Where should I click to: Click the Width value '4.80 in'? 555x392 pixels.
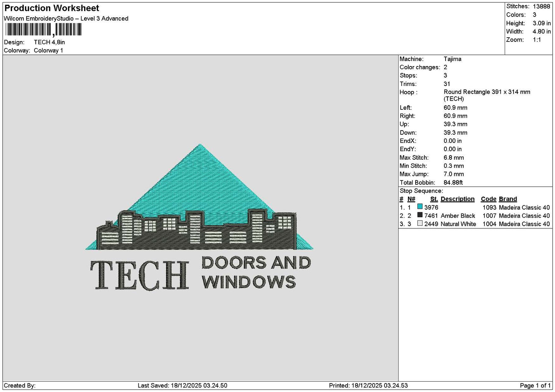click(542, 31)
